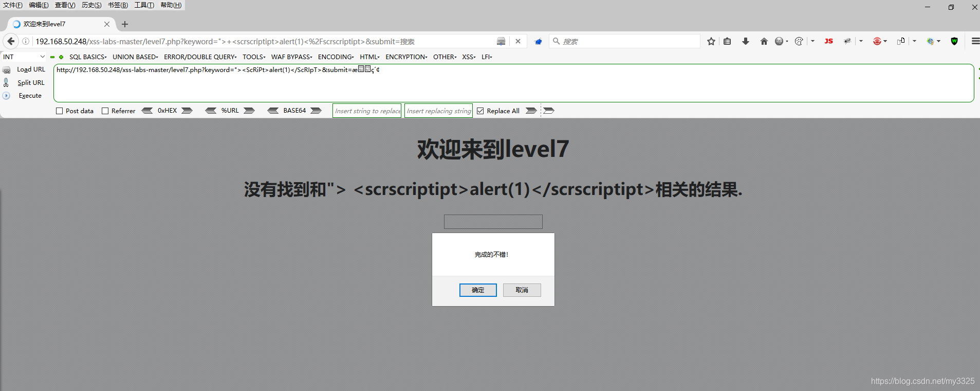Viewport: 980px width, 391px height.
Task: Click right arrow beside BASE64
Action: coord(316,111)
